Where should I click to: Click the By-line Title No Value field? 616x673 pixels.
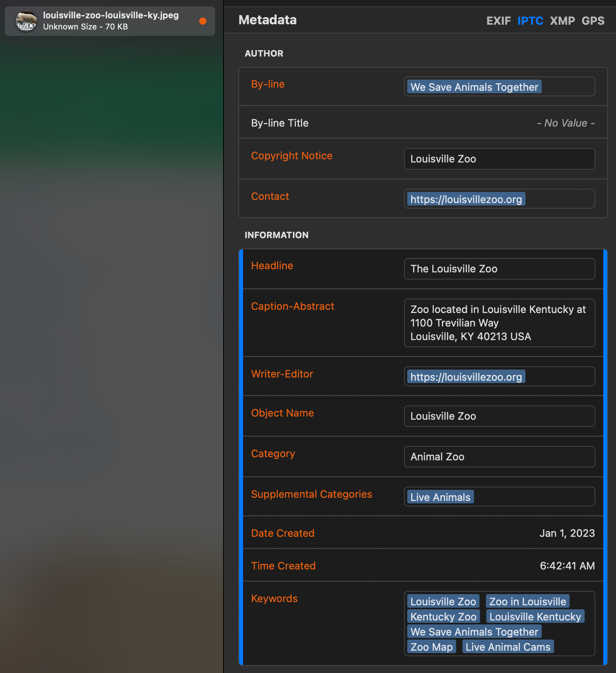(566, 123)
